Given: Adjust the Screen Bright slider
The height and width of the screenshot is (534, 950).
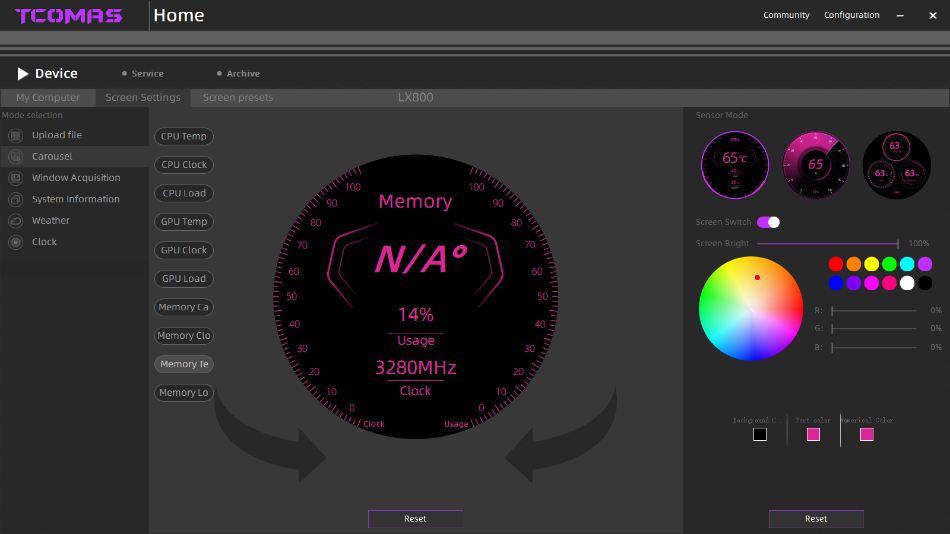Looking at the screenshot, I should click(828, 243).
